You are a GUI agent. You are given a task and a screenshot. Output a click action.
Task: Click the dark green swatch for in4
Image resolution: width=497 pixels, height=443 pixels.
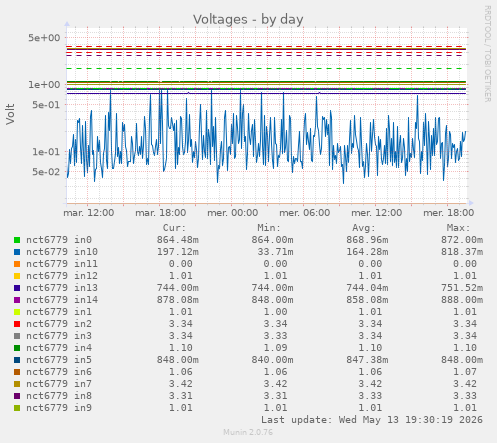pyautogui.click(x=17, y=348)
